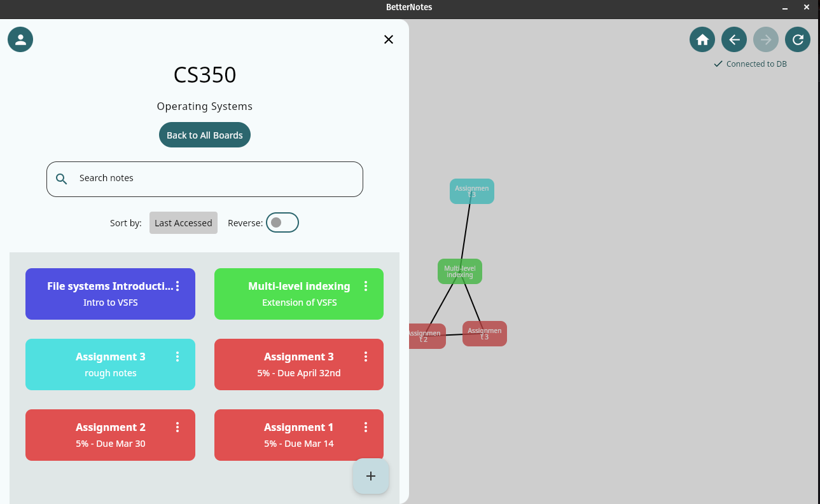Close the CS350 side panel
Image resolution: width=820 pixels, height=504 pixels.
click(x=389, y=39)
